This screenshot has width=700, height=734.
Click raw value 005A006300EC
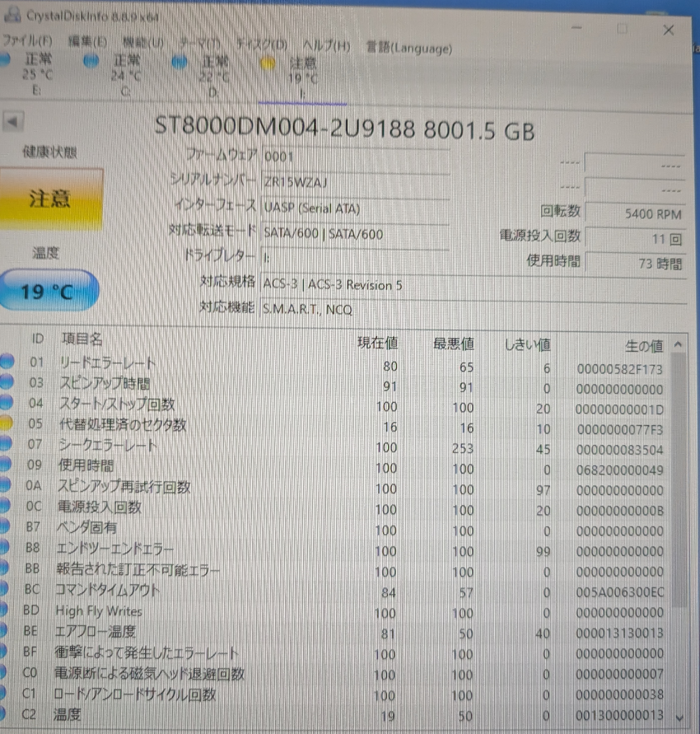coord(620,592)
